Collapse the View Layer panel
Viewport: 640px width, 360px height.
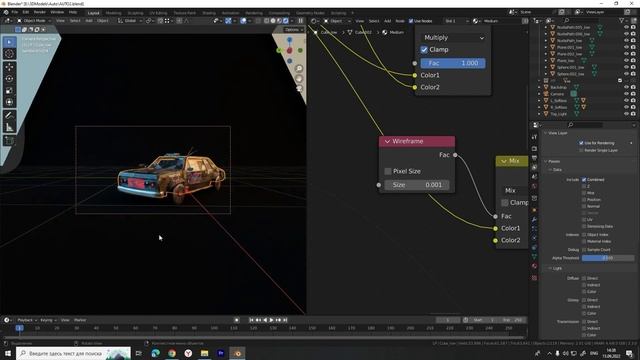point(546,133)
